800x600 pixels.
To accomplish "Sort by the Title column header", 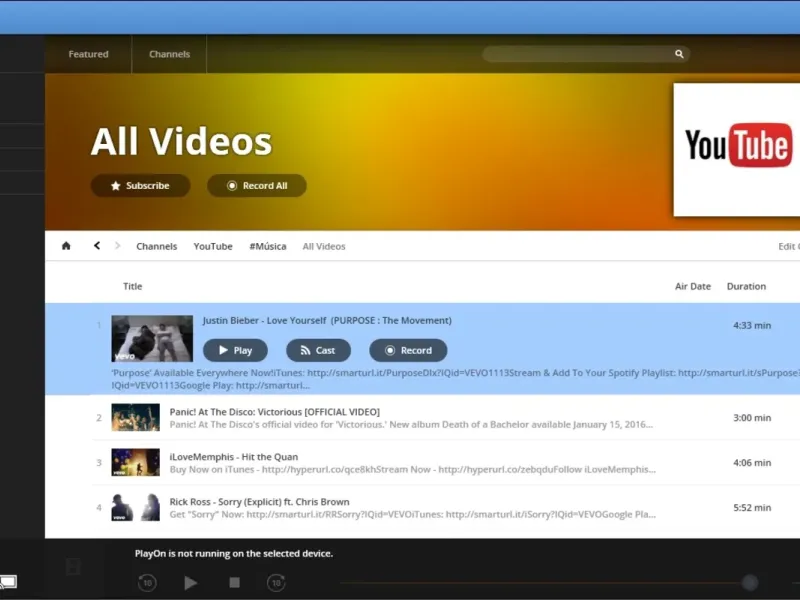I will (x=133, y=286).
